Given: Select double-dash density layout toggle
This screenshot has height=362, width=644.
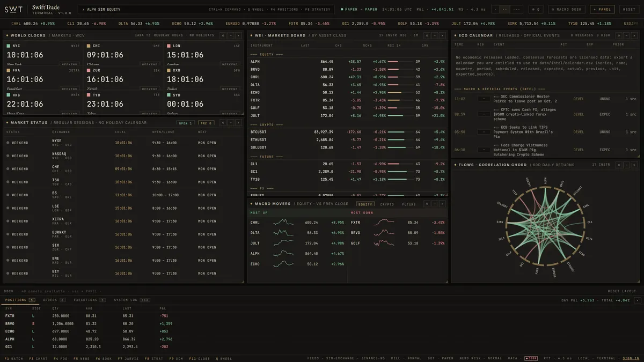Looking at the screenshot, I should click(504, 9).
